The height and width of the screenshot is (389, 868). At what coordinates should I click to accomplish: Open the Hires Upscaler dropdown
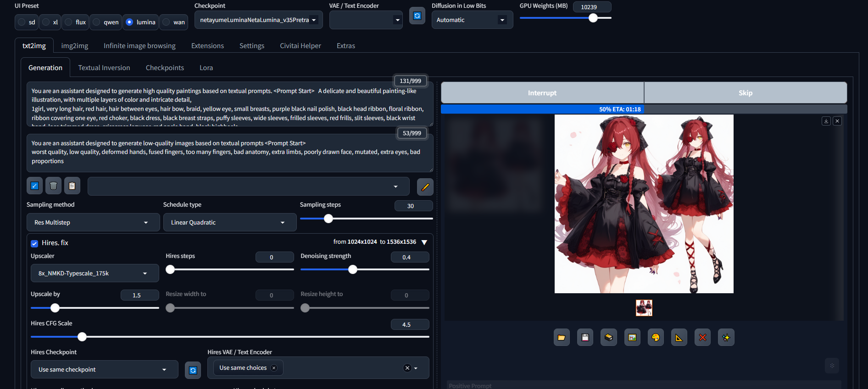95,273
